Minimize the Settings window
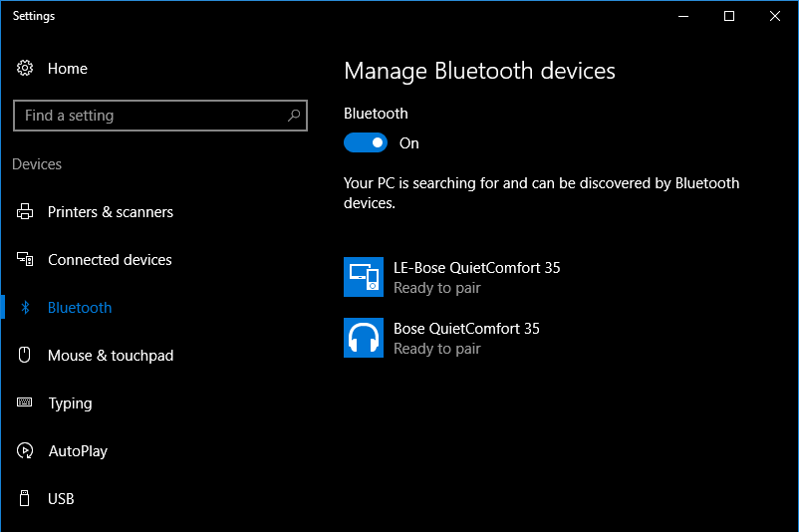The height and width of the screenshot is (532, 799). (x=683, y=16)
